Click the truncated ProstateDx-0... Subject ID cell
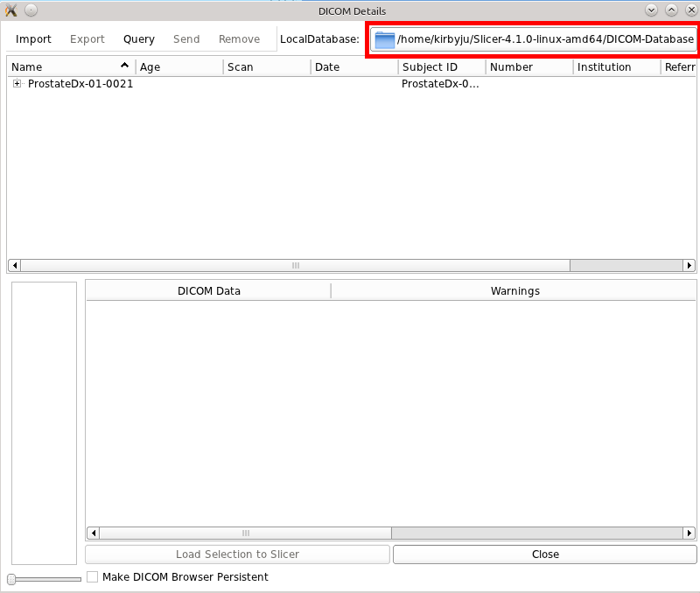The width and height of the screenshot is (700, 593). 440,84
